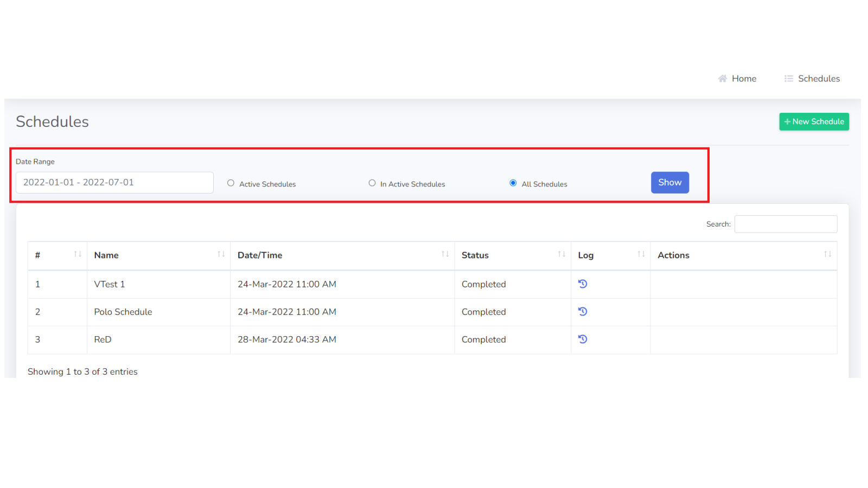Viewport: 868px width, 488px height.
Task: Open the Schedules menu item
Action: pos(819,78)
